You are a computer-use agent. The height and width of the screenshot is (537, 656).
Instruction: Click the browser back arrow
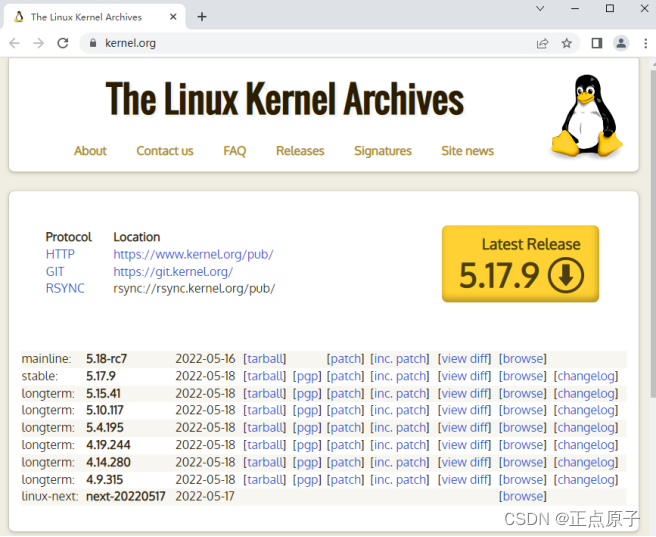[x=15, y=43]
